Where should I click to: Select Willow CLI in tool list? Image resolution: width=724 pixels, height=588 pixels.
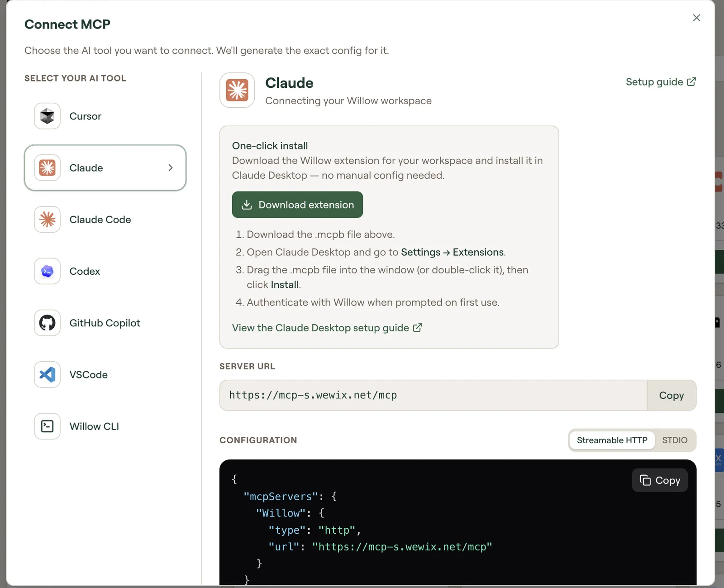click(x=105, y=426)
